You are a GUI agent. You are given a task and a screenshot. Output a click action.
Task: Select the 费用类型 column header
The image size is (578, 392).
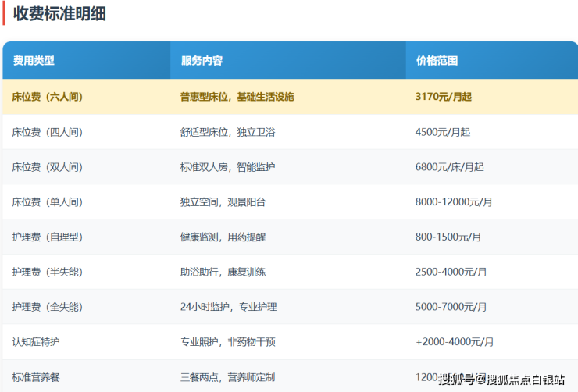34,60
